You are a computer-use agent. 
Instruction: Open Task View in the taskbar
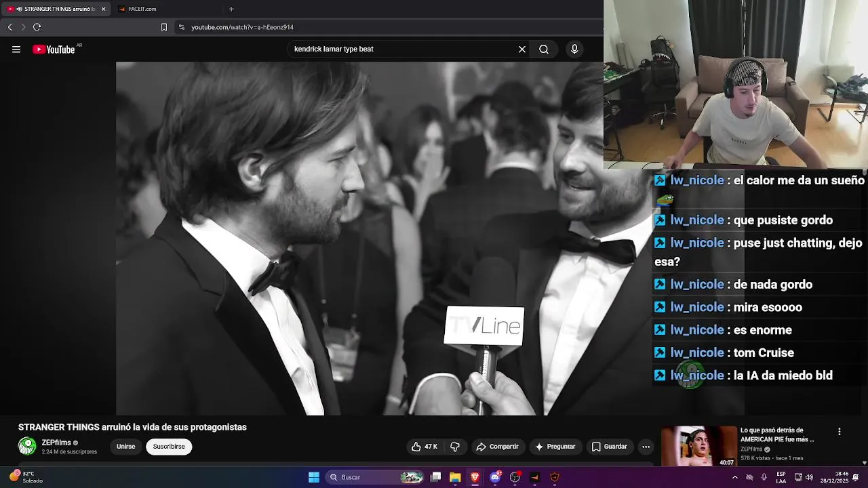[436, 477]
